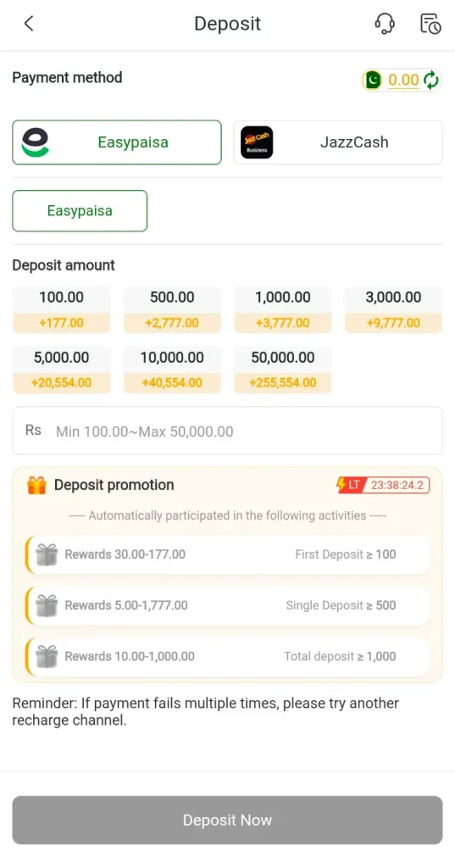Tap the Pakistan flag currency icon
Screen dimensions: 455x868
[x=374, y=81]
